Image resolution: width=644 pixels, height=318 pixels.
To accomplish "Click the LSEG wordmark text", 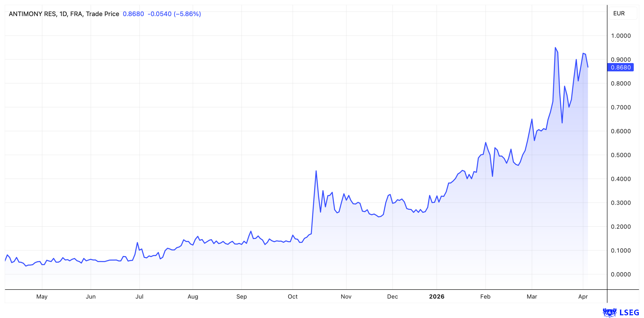I will [x=629, y=313].
